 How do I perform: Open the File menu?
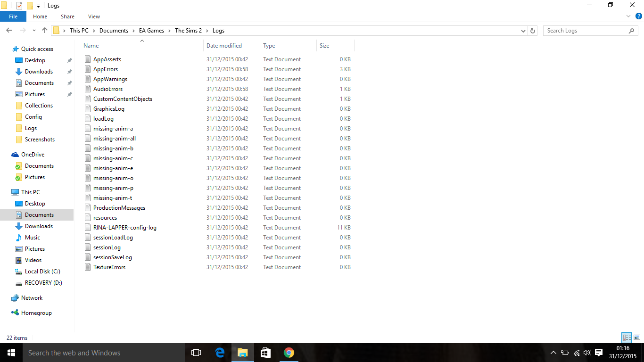pyautogui.click(x=13, y=16)
